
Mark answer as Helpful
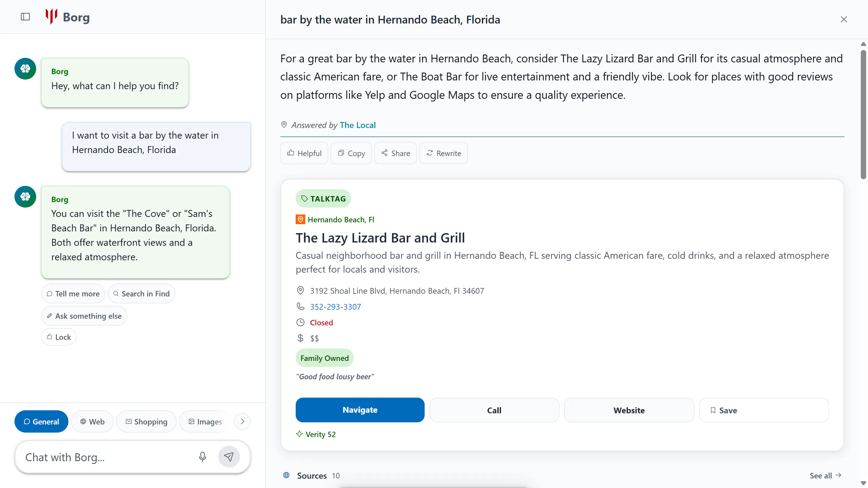coord(304,153)
